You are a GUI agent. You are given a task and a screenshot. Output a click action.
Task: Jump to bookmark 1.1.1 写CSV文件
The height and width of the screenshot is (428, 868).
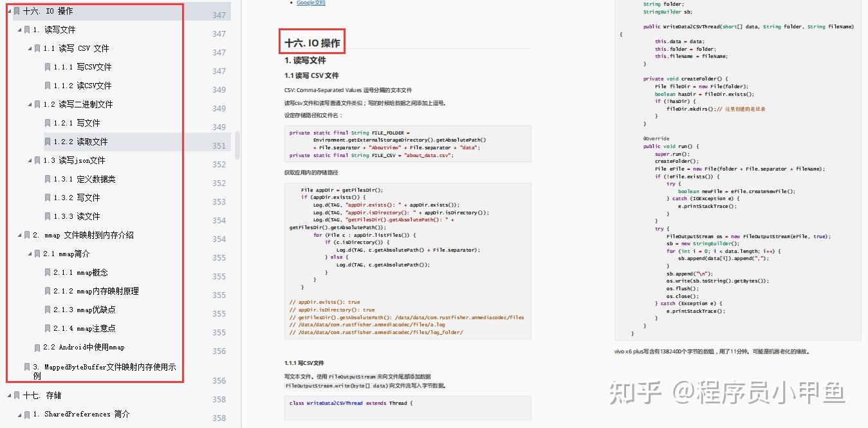click(x=82, y=67)
